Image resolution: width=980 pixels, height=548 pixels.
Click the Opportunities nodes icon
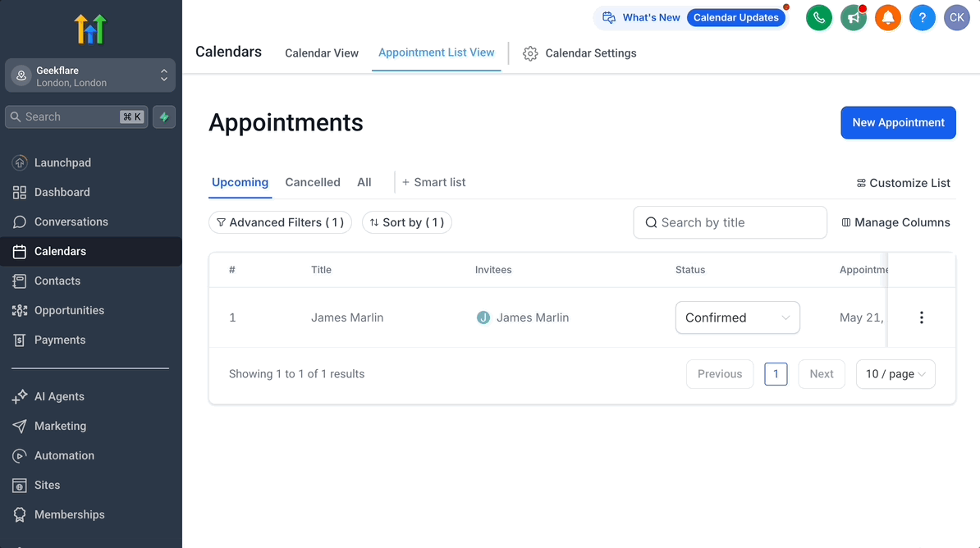[20, 311]
